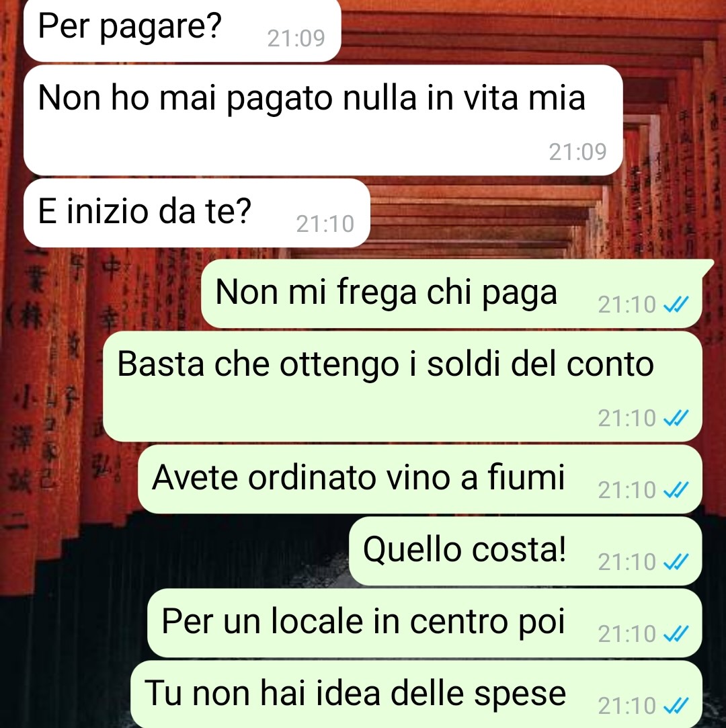Tap the 'Tu non hai idea delle spese' message
Screen dimensions: 726x728
tap(416, 694)
